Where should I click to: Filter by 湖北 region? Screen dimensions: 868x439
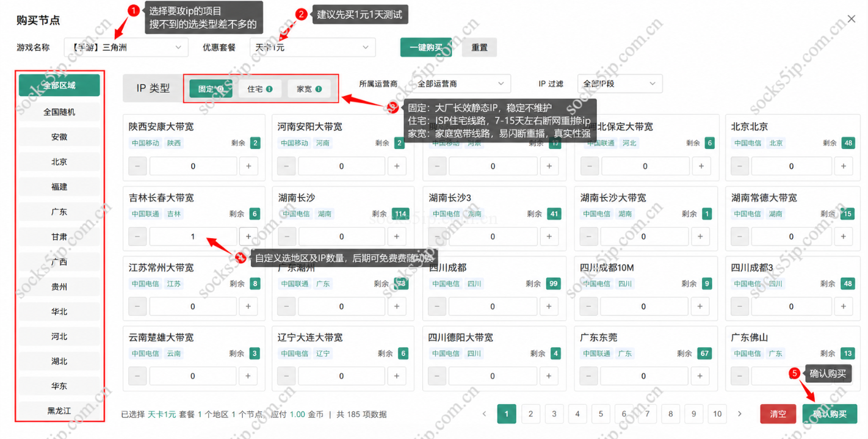point(59,361)
